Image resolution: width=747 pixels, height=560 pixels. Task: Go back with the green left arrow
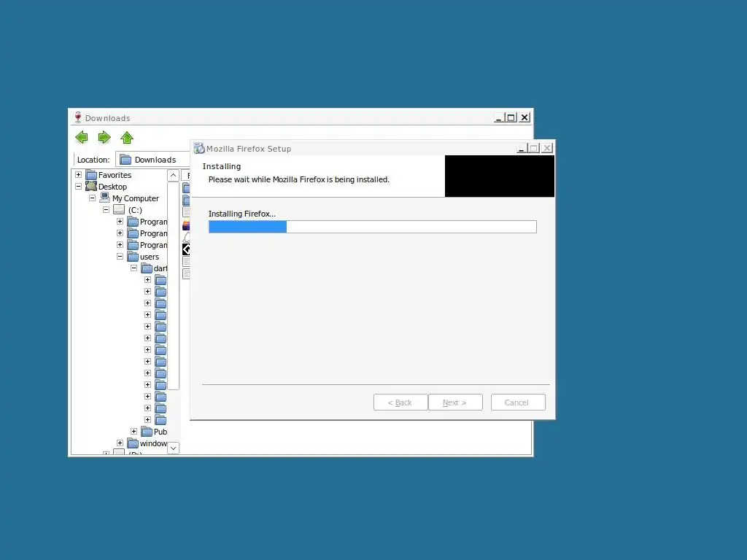pyautogui.click(x=82, y=138)
